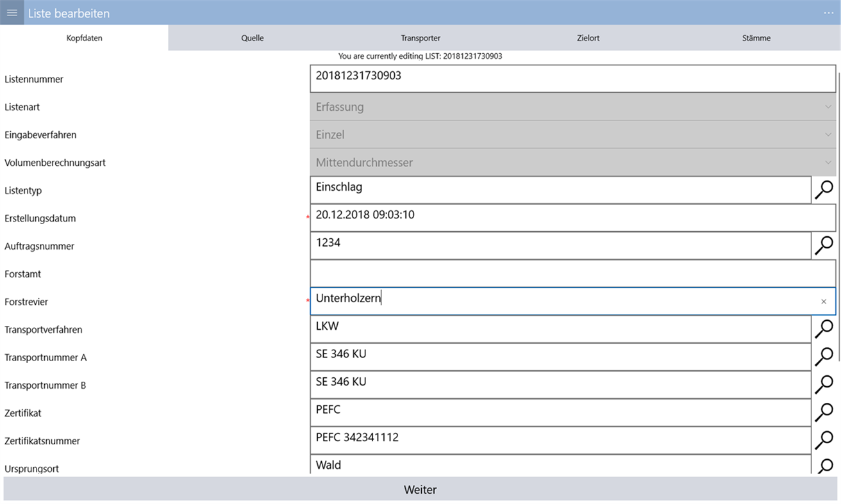
Task: Open the lookup for Transportverfahren
Action: point(824,329)
